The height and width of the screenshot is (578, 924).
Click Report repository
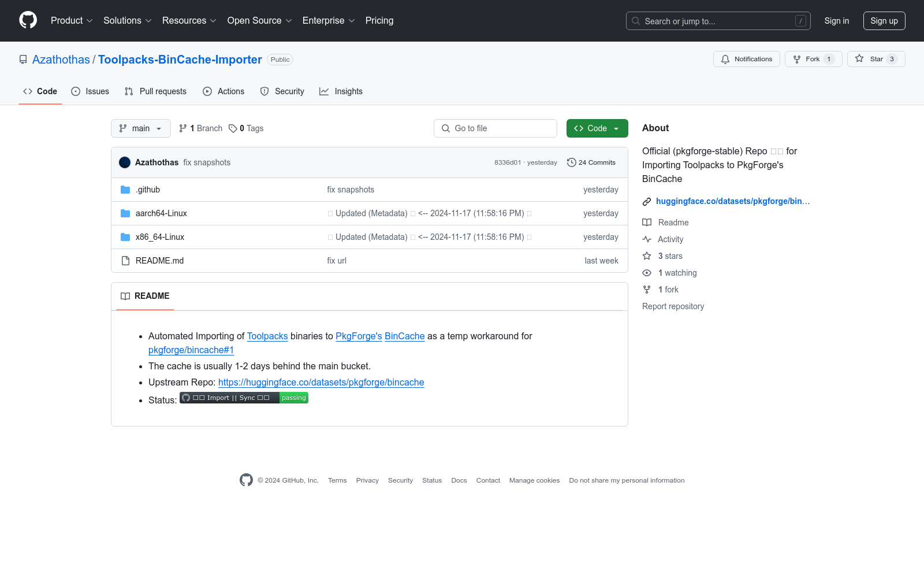pos(673,306)
